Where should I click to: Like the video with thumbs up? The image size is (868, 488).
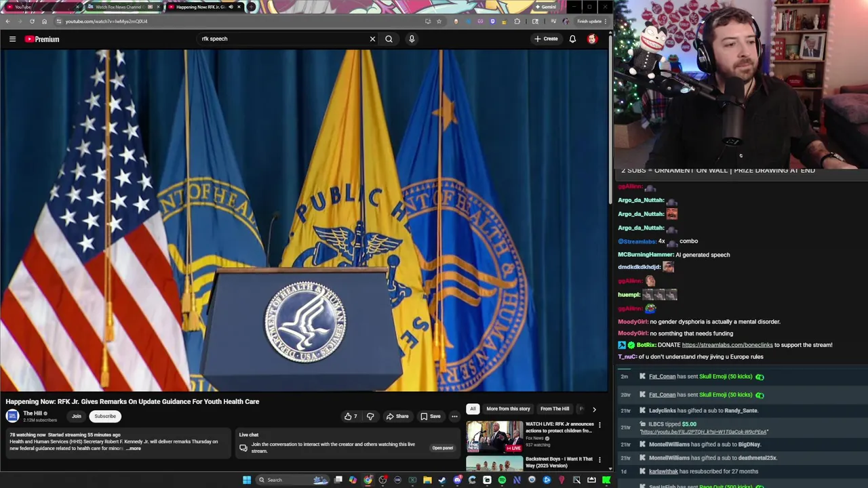coord(351,416)
